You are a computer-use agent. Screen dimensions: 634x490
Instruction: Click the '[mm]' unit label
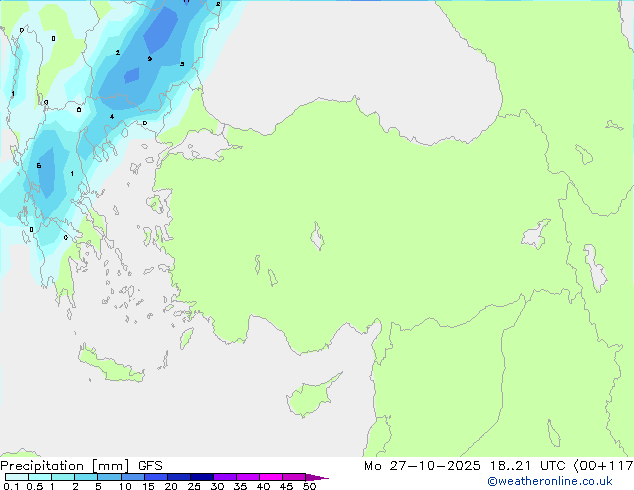tap(111, 466)
